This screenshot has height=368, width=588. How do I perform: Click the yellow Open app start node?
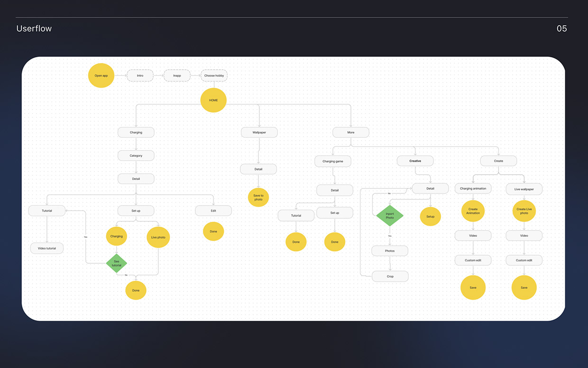pos(101,76)
